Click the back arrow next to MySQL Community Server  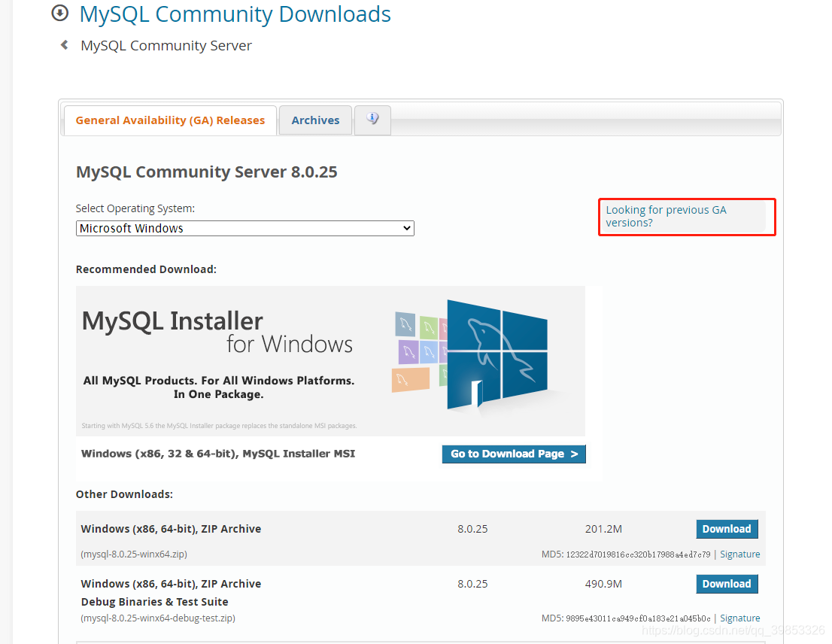pyautogui.click(x=64, y=45)
